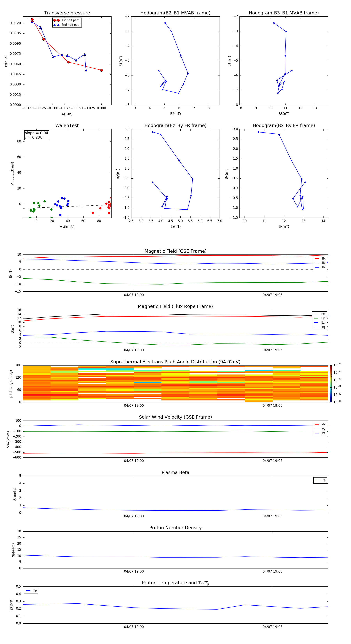
Task: Click the 'Bz(nT)' x-axis label
Action: pos(175,227)
